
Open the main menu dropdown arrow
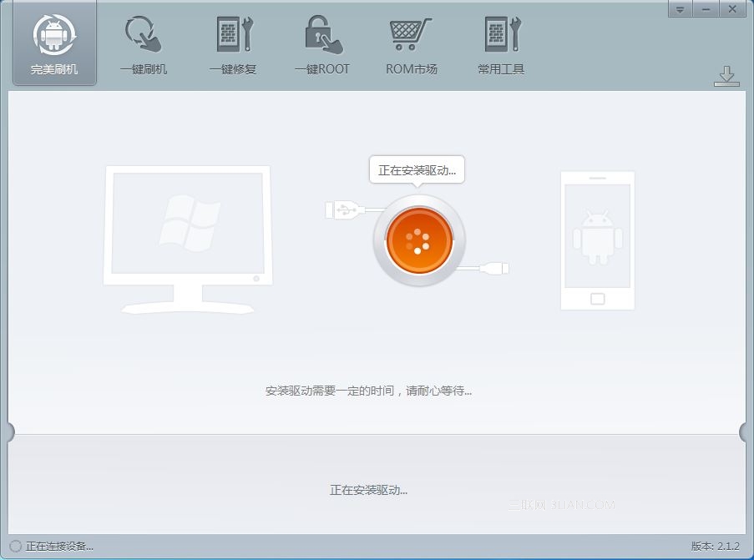681,9
